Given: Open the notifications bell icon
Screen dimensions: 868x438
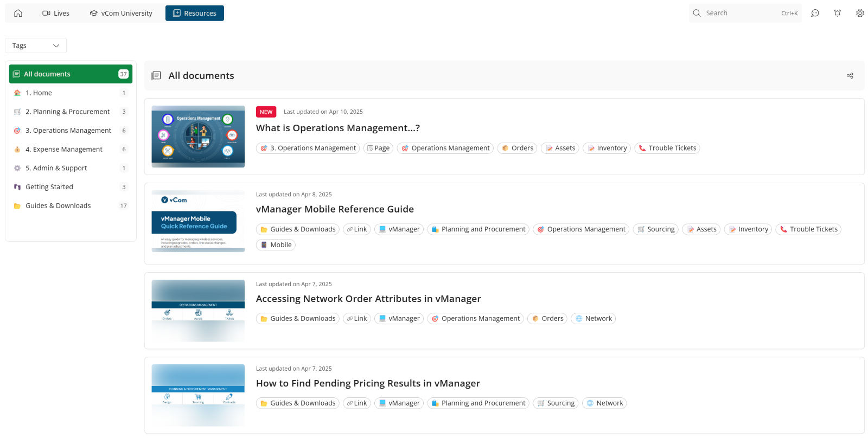Looking at the screenshot, I should click(x=838, y=13).
